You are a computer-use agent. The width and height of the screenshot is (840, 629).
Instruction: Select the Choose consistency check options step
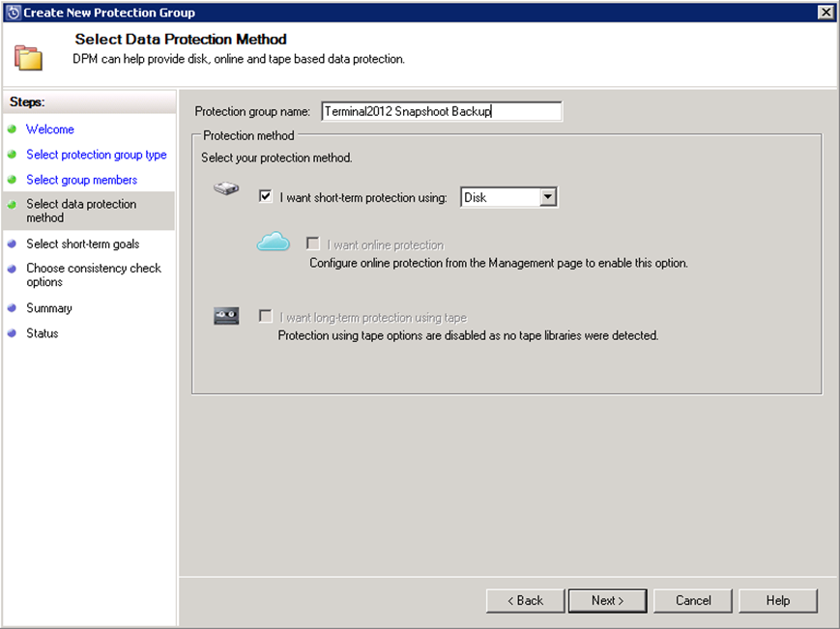(93, 274)
